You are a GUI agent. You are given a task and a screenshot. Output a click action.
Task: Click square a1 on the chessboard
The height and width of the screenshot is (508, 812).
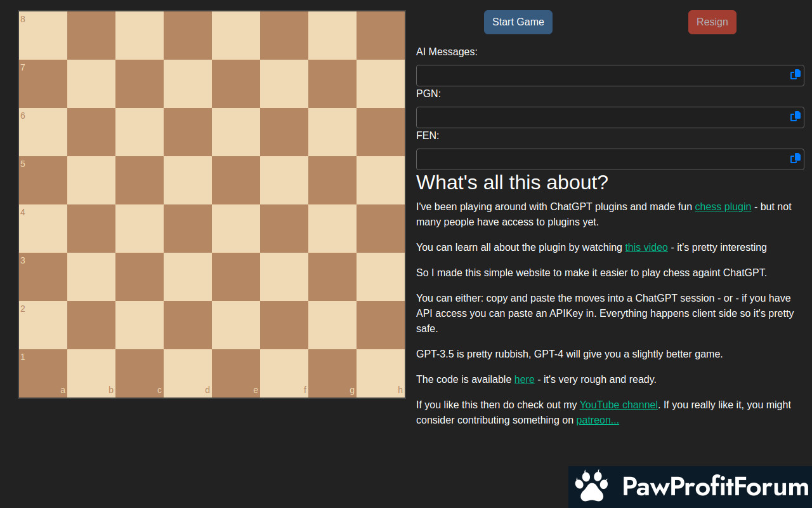point(43,373)
